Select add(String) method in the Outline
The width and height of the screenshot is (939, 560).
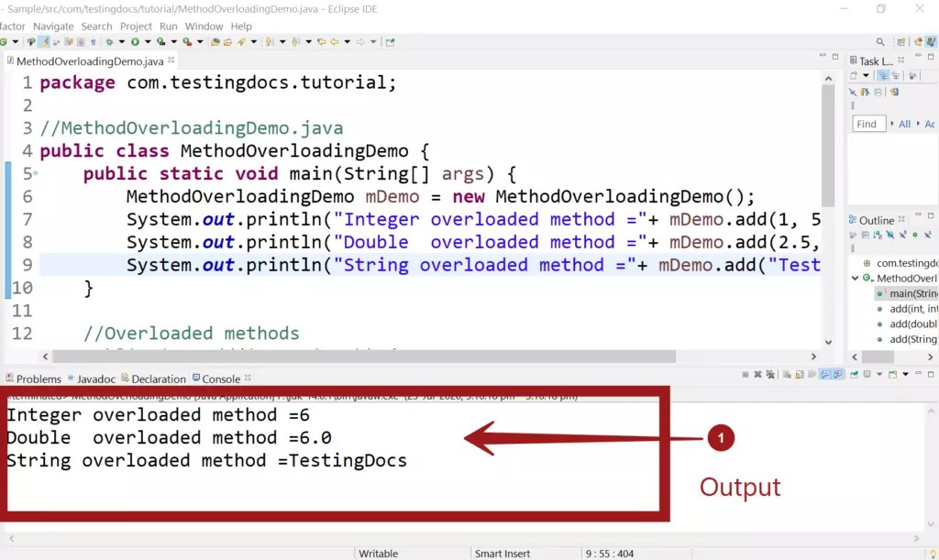(x=907, y=339)
